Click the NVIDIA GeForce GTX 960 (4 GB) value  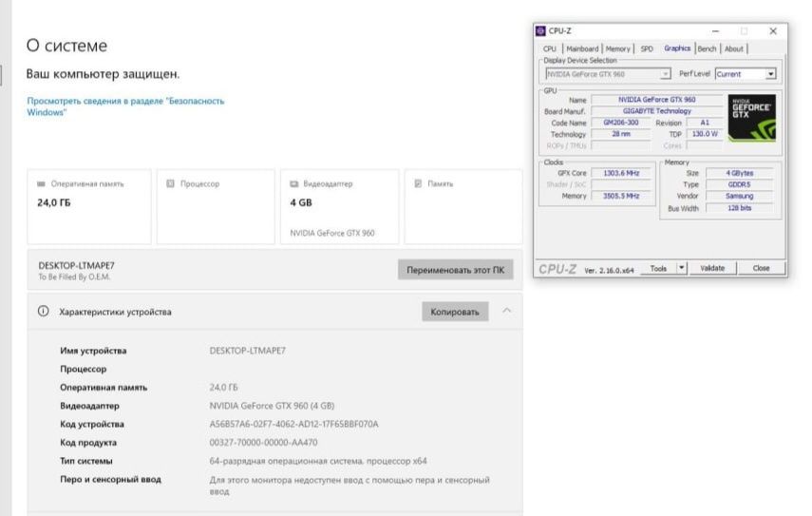pyautogui.click(x=272, y=406)
